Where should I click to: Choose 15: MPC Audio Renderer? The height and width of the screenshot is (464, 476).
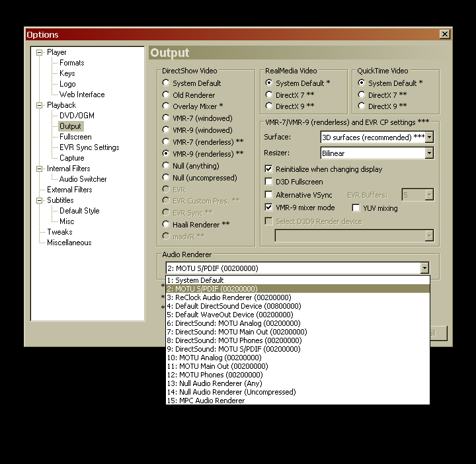(297, 401)
